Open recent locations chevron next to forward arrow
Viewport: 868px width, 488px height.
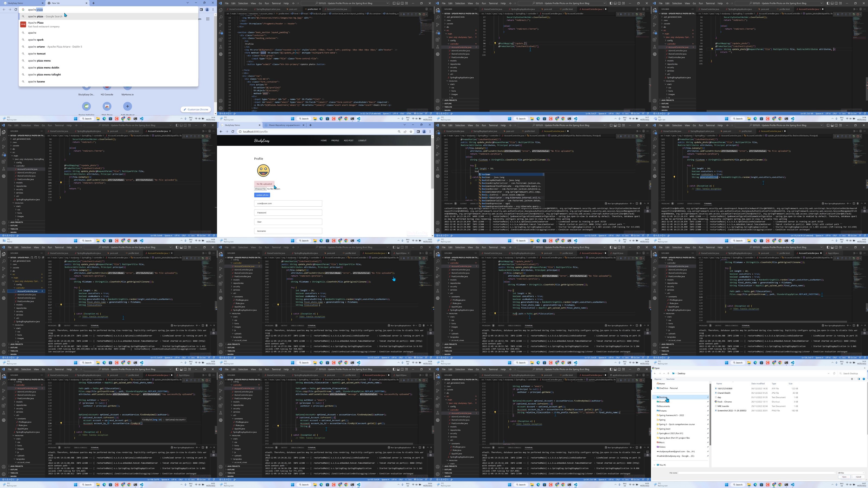pyautogui.click(x=664, y=374)
